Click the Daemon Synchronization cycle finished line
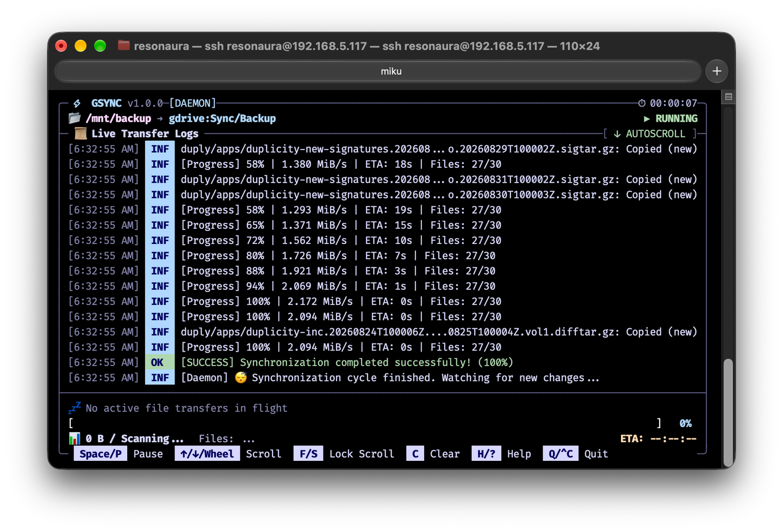Image resolution: width=783 pixels, height=532 pixels. 390,377
